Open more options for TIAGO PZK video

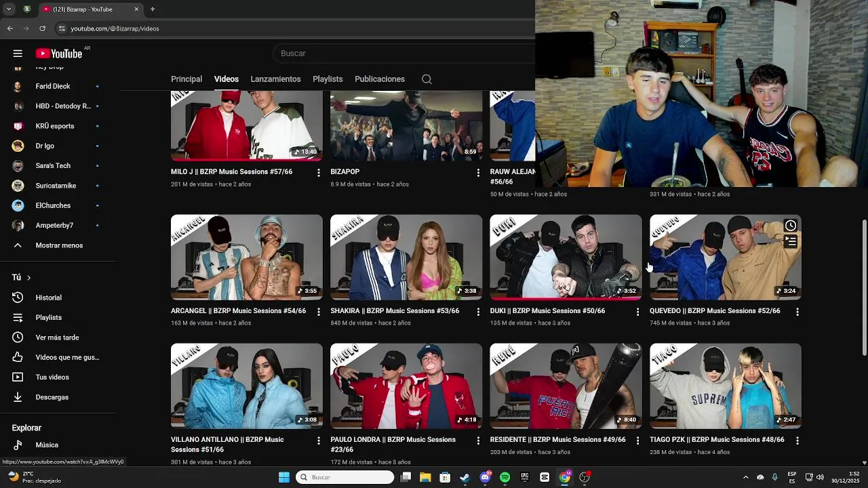[797, 441]
